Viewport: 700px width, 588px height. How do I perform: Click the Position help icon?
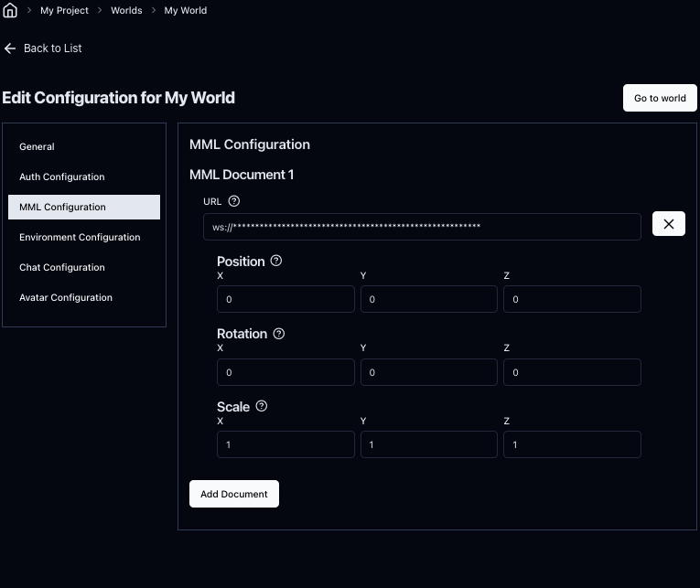[x=276, y=261]
